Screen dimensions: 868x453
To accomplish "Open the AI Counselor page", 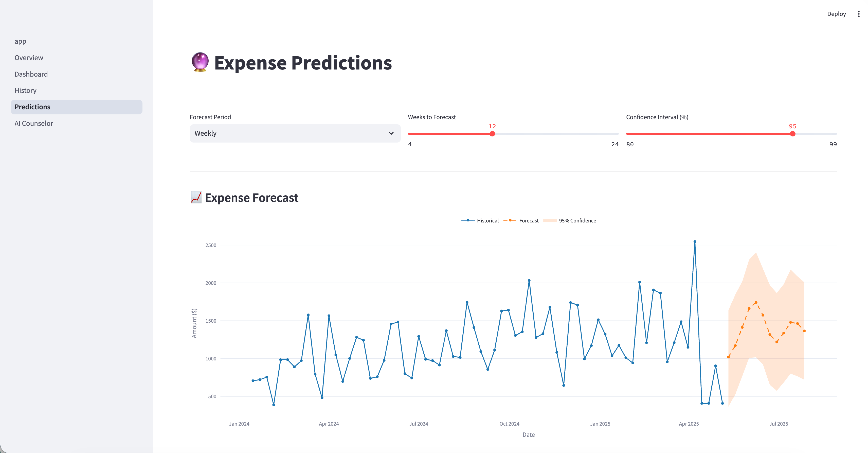I will [x=34, y=123].
